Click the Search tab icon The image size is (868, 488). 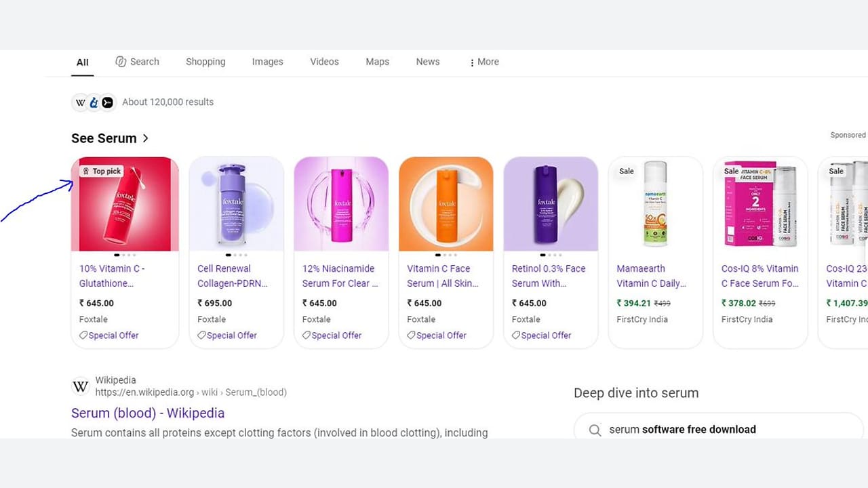pyautogui.click(x=121, y=62)
